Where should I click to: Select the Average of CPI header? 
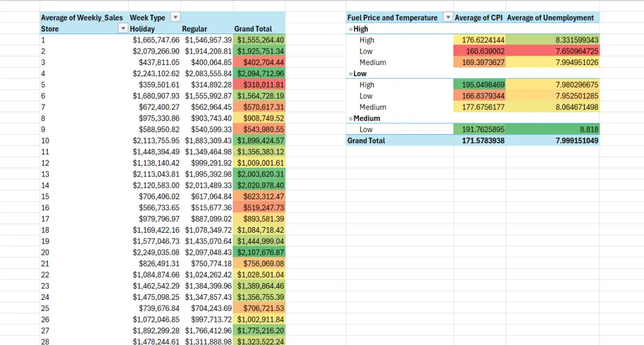478,17
